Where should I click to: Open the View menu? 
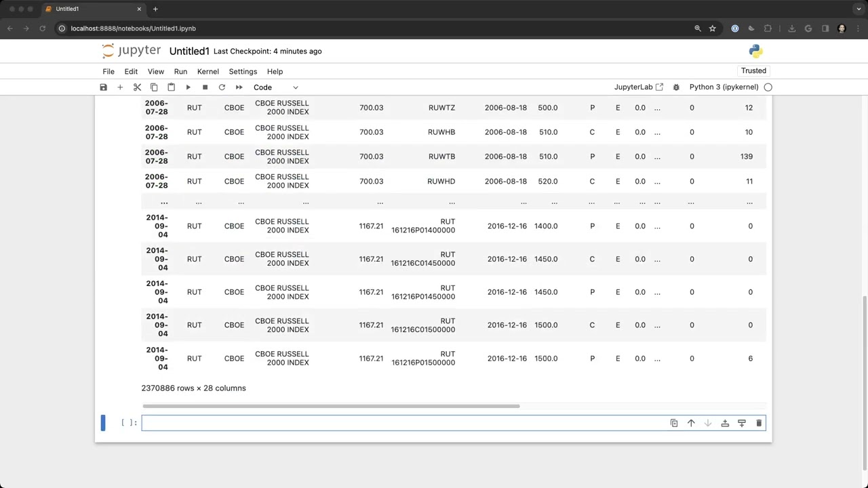[156, 71]
